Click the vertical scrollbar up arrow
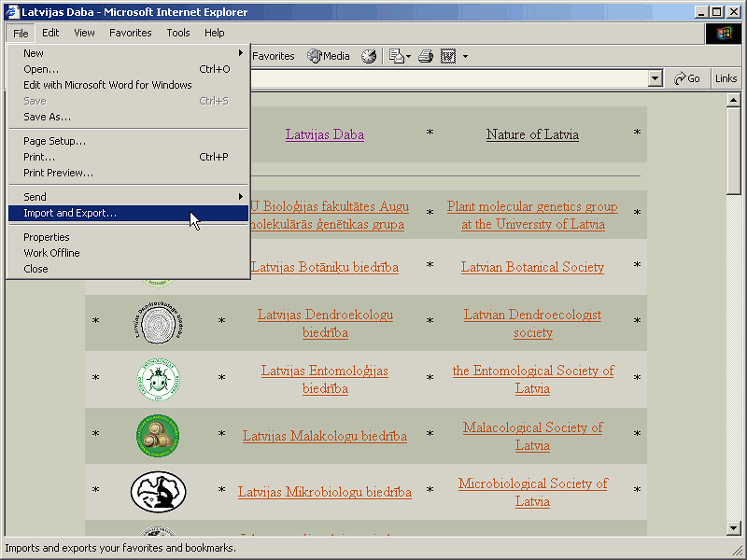 733,100
